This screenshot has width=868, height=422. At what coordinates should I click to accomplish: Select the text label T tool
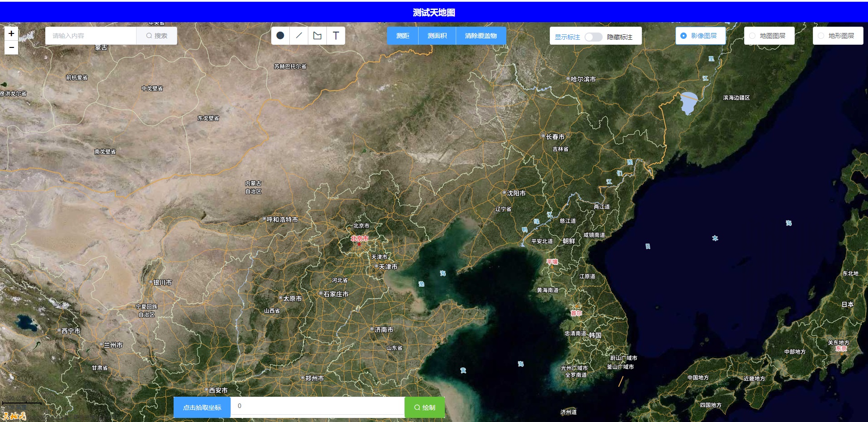(336, 35)
